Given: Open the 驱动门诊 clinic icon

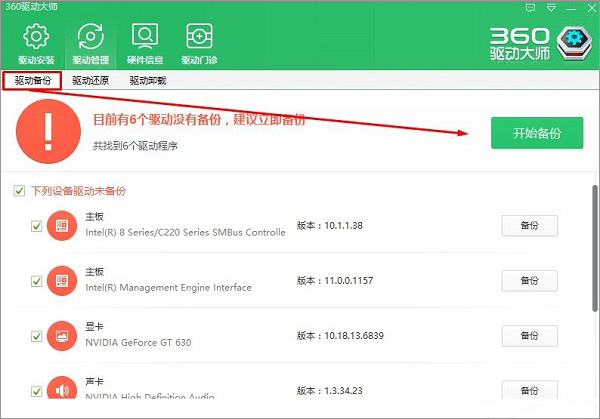Looking at the screenshot, I should (x=200, y=37).
